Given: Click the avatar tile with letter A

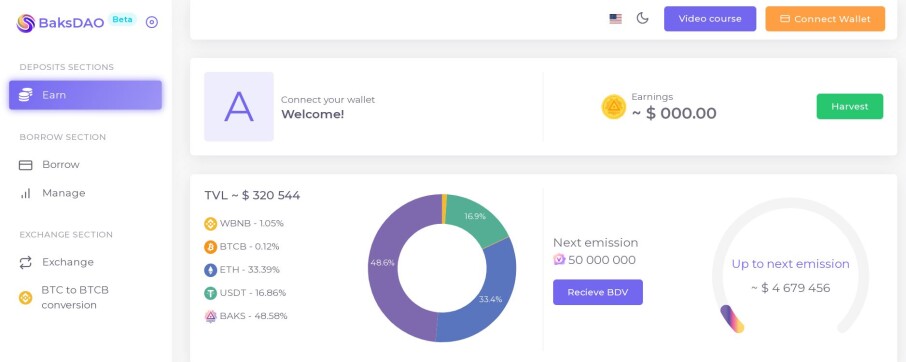Looking at the screenshot, I should (239, 106).
